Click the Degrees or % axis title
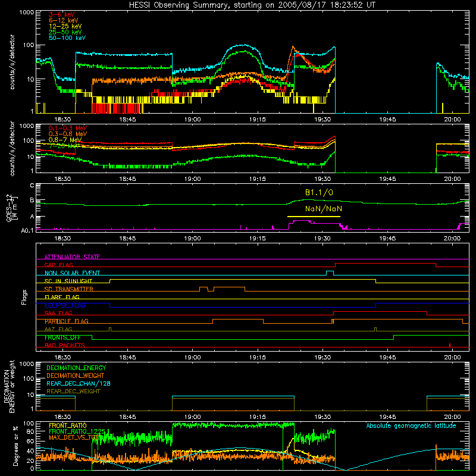This screenshot has width=476, height=476. (15, 446)
